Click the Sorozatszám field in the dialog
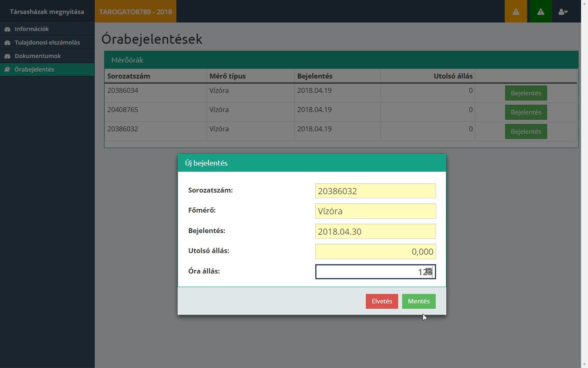This screenshot has width=588, height=368. (375, 191)
